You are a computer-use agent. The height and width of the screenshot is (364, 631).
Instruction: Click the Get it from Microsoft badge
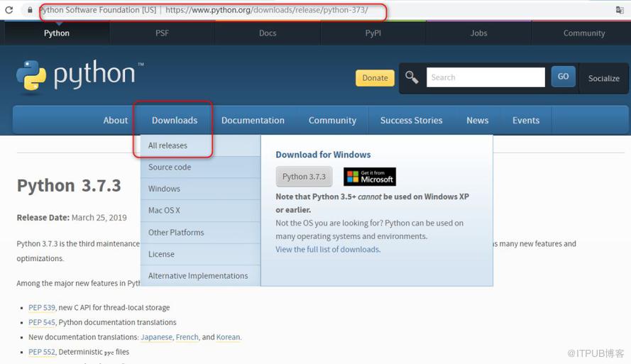(369, 177)
